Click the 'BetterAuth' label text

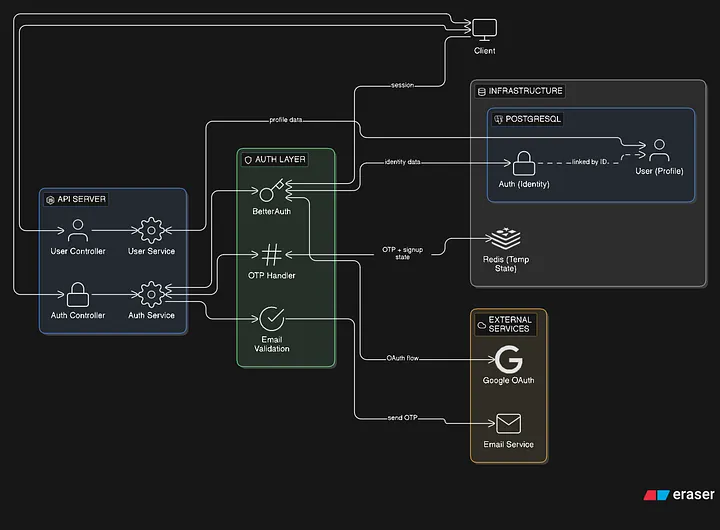(271, 212)
